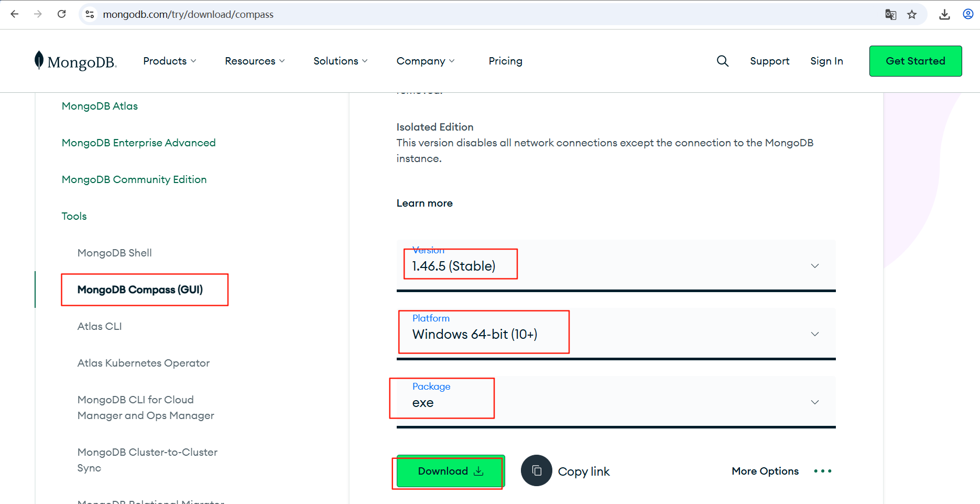Click the Copy link text
The height and width of the screenshot is (504, 980).
(x=584, y=471)
